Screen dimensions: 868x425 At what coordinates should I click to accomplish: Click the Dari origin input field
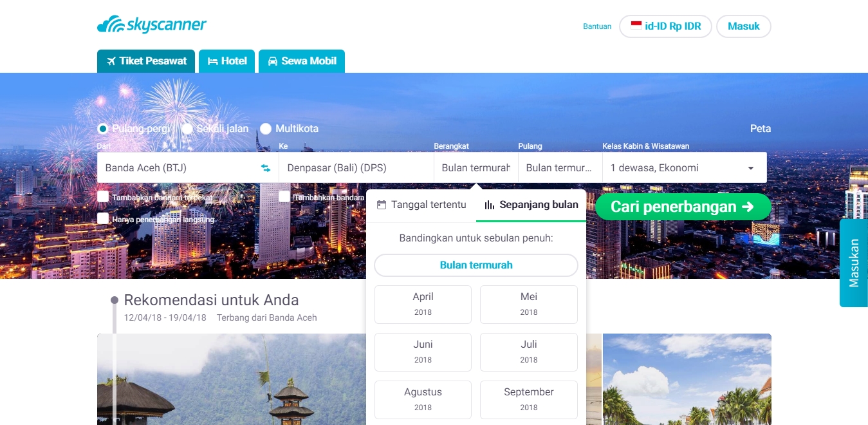point(178,167)
